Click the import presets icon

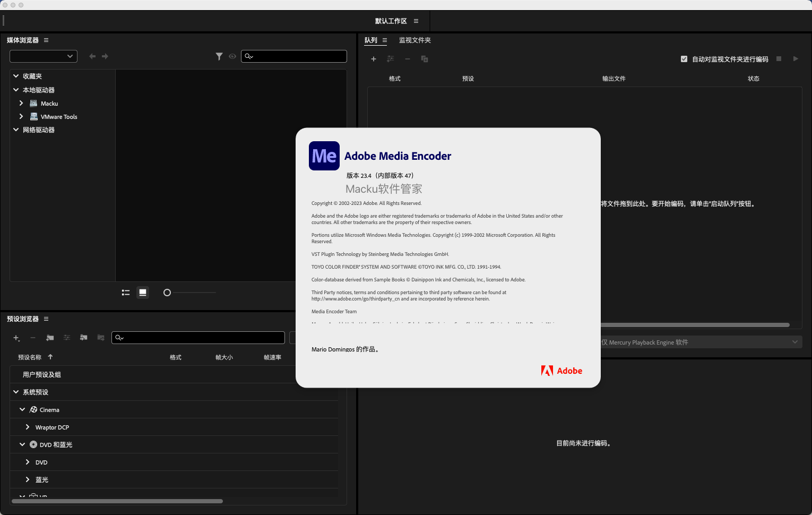pos(84,338)
